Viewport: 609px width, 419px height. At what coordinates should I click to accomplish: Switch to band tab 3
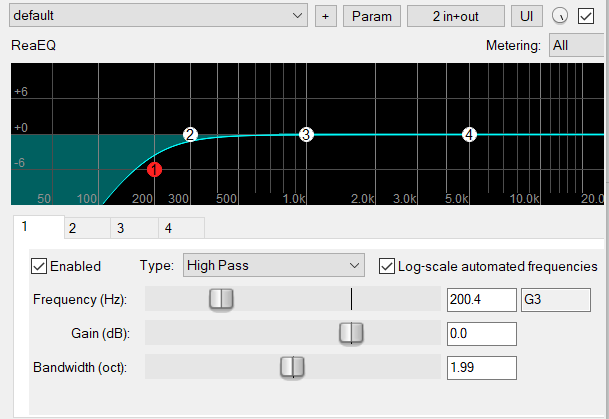coord(134,228)
